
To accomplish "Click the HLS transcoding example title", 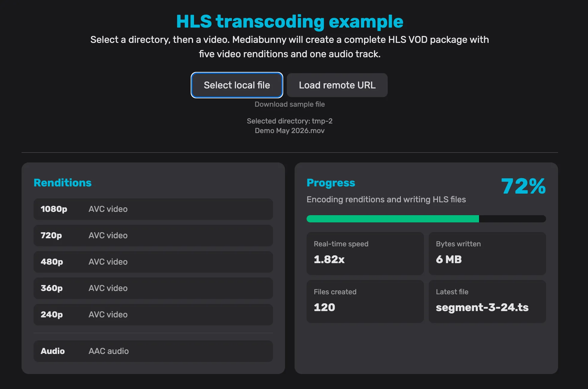I will [290, 22].
